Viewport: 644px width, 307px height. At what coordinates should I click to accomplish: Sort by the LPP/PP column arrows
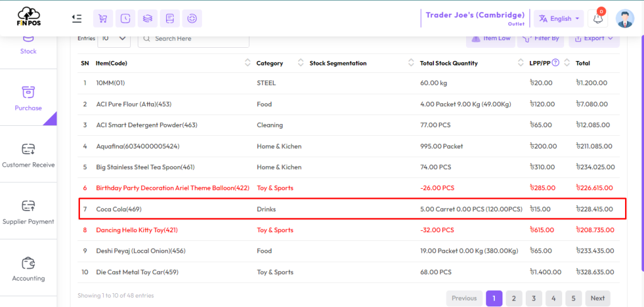click(567, 63)
